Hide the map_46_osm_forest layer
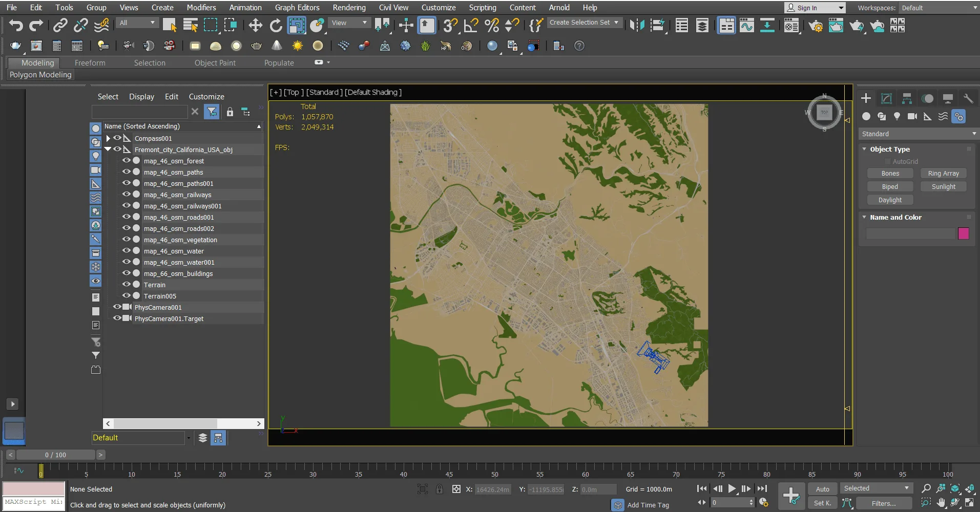This screenshot has height=512, width=980. coord(126,160)
